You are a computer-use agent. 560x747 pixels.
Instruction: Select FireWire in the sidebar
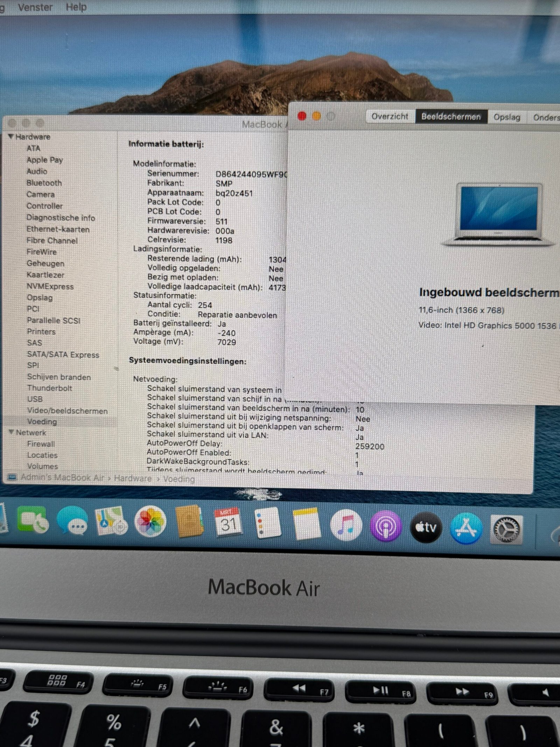tap(42, 252)
